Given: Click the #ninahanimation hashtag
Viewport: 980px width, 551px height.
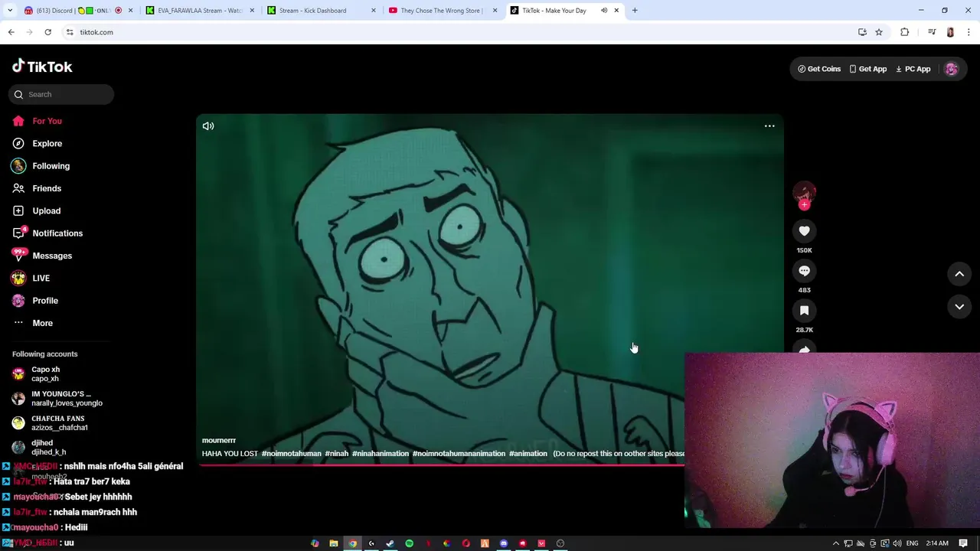Looking at the screenshot, I should point(381,454).
